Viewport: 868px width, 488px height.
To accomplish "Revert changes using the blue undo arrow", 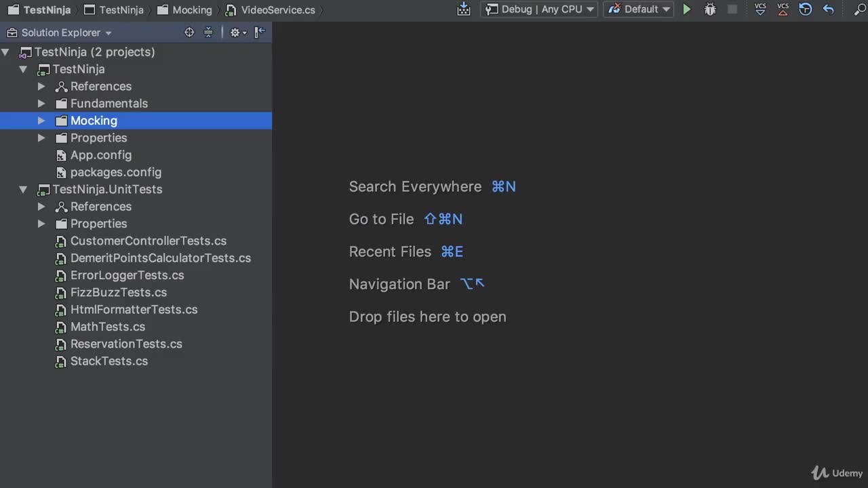I will (x=828, y=9).
